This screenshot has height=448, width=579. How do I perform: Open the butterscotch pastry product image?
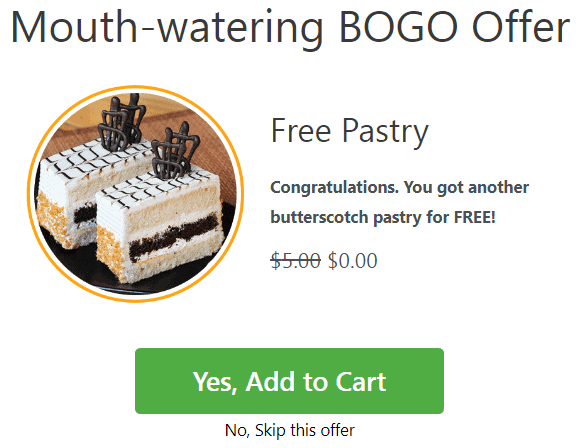click(x=136, y=194)
